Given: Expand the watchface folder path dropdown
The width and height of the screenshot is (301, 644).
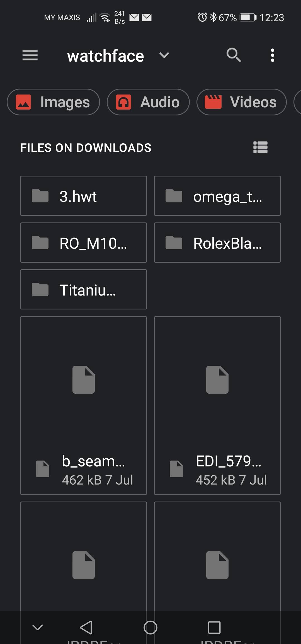Looking at the screenshot, I should pyautogui.click(x=164, y=55).
